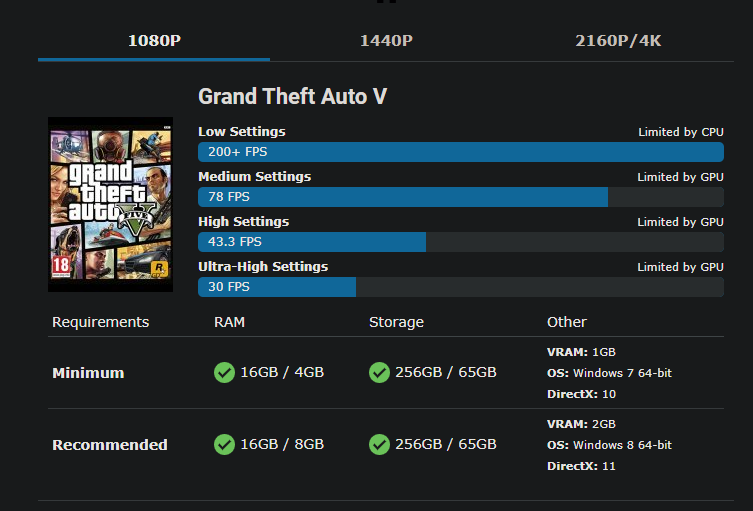Image resolution: width=753 pixels, height=511 pixels.
Task: Click the green check beside Recommended RAM
Action: pyautogui.click(x=224, y=444)
